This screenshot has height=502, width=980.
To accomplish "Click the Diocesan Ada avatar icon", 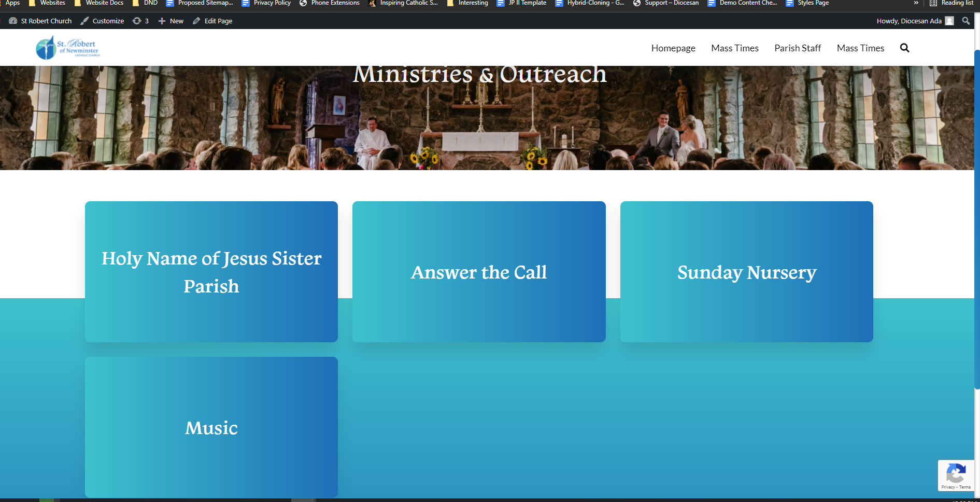I will pyautogui.click(x=949, y=21).
